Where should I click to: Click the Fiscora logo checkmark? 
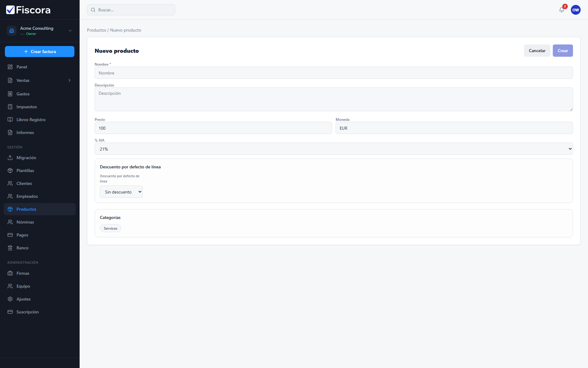10,10
